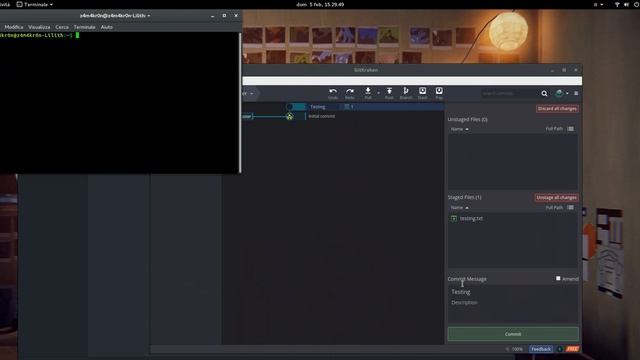
Task: Sort unstaged files by Name
Action: point(459,129)
